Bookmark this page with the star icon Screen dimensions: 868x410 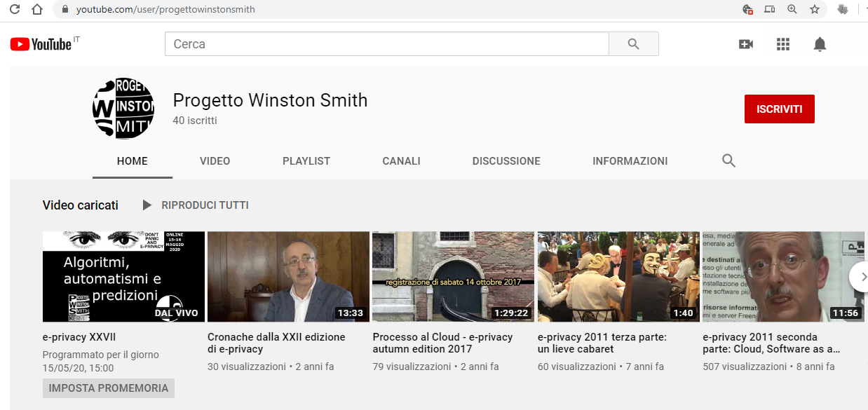pyautogui.click(x=815, y=10)
